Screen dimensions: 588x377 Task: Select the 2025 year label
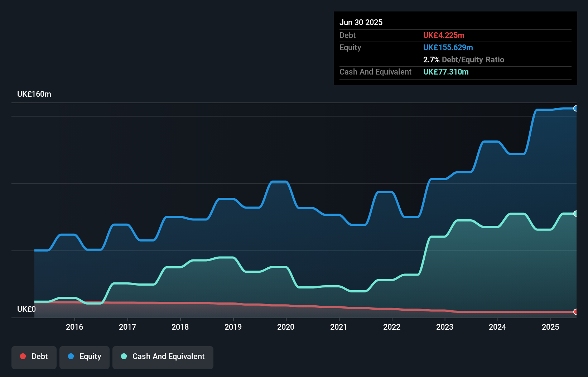click(551, 327)
